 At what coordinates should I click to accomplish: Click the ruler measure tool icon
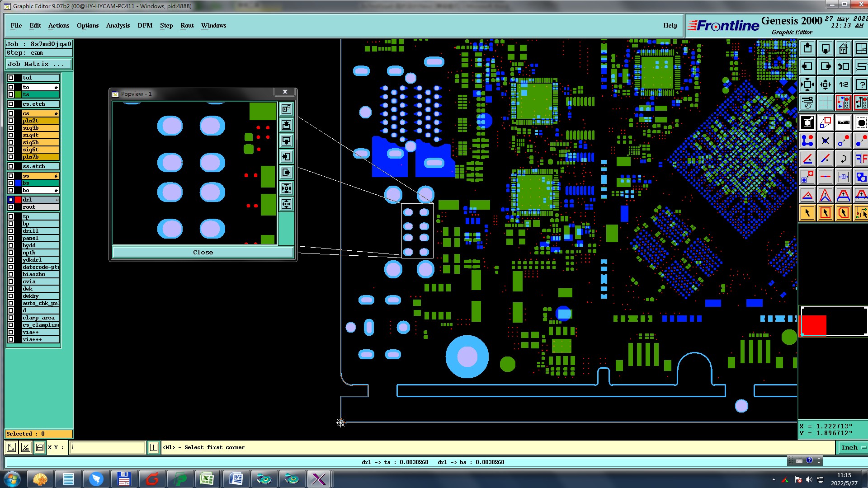click(x=843, y=122)
